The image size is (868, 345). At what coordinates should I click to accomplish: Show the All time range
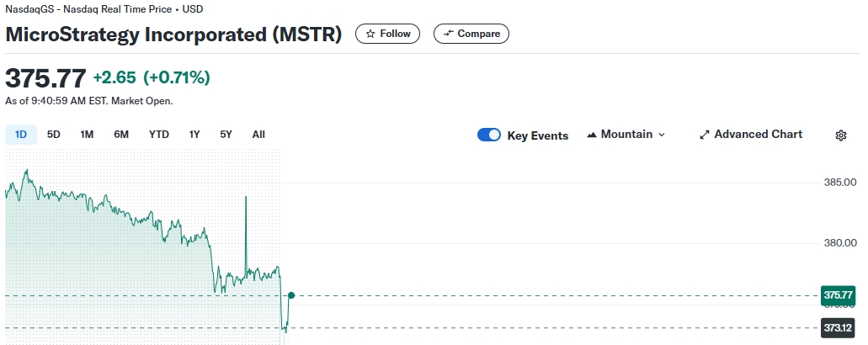click(258, 134)
